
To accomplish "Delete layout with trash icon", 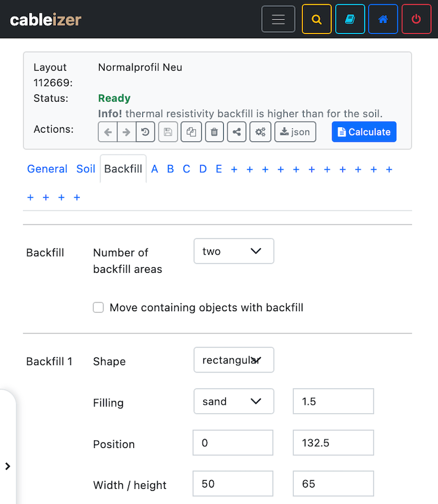I will [x=214, y=132].
